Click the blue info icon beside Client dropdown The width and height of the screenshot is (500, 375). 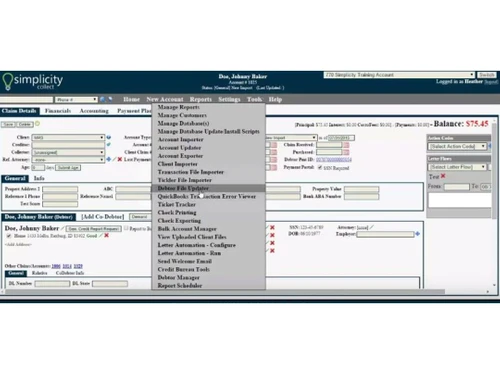coord(109,137)
